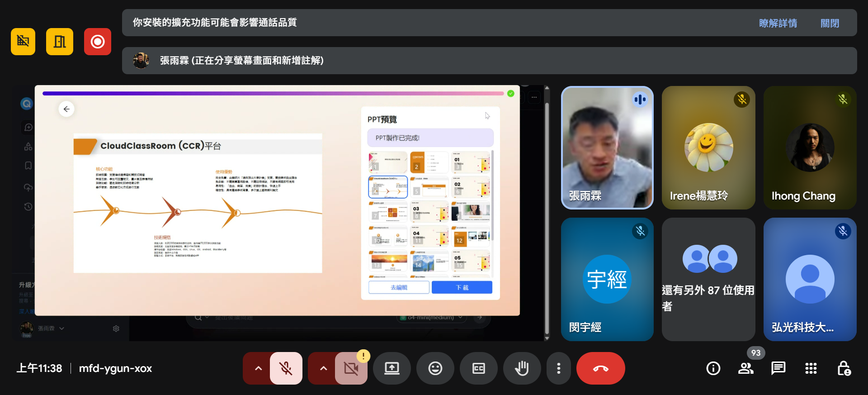Open host controls lock icon

point(844,368)
